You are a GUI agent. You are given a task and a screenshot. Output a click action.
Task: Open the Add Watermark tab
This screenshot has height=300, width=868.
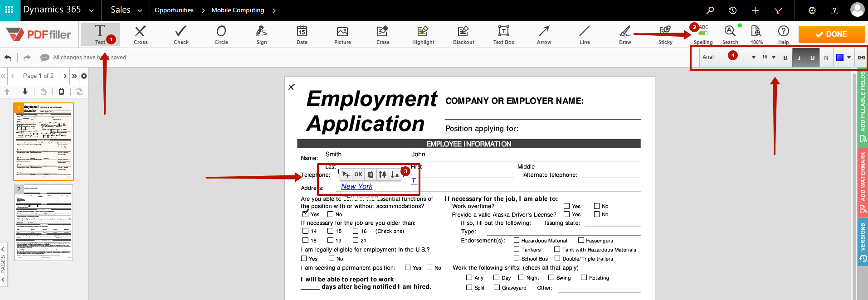point(863,182)
